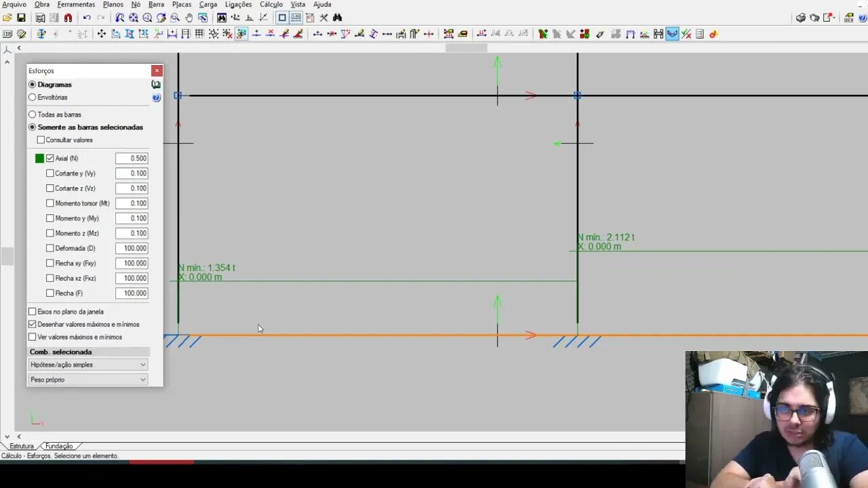Choose Todas as barras option
The image size is (868, 488).
(32, 115)
